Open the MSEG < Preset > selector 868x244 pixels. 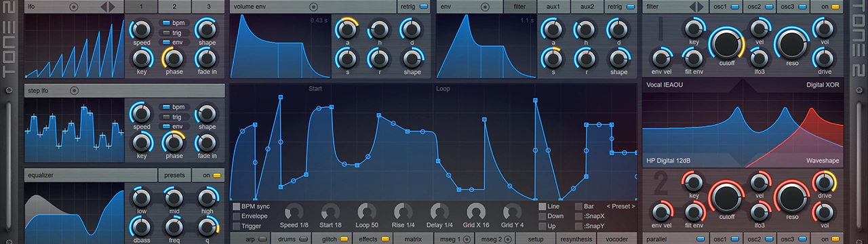coord(620,206)
